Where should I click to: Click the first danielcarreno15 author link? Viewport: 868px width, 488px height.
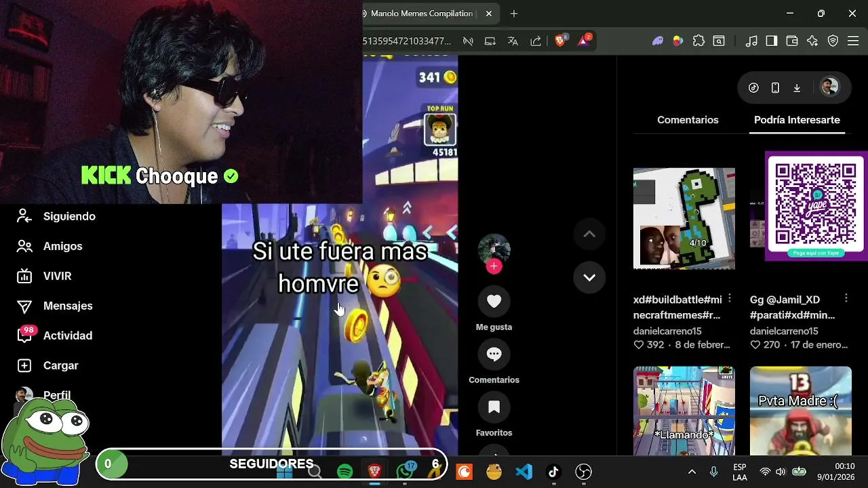click(x=667, y=331)
